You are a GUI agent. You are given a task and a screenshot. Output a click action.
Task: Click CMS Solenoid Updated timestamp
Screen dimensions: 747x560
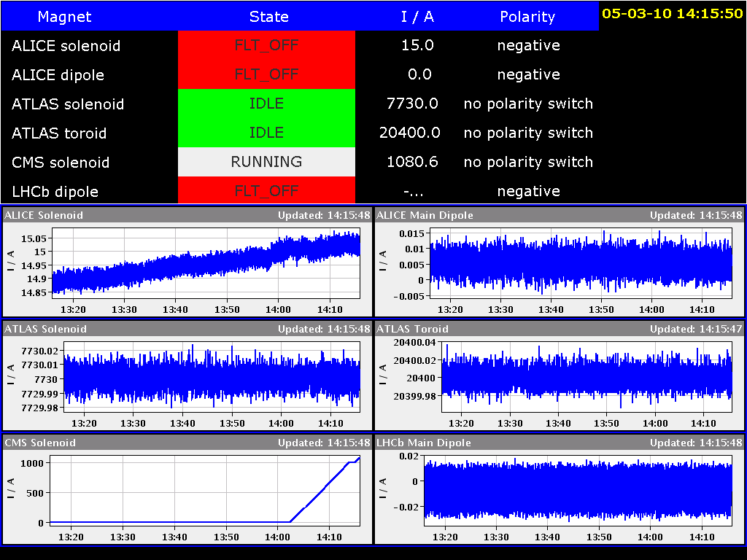click(324, 443)
